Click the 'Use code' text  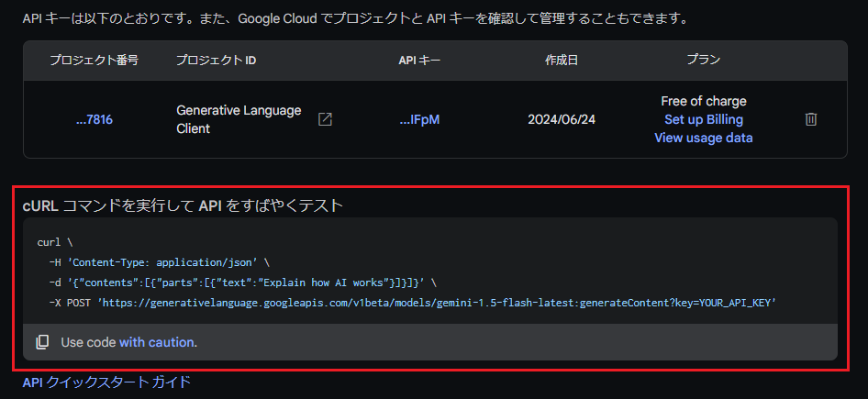tap(89, 342)
